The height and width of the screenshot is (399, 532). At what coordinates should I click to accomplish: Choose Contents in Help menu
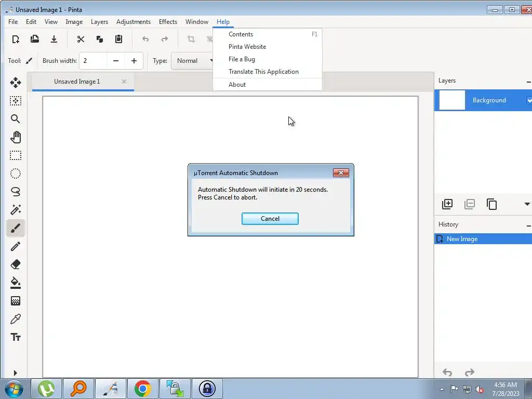pos(268,34)
